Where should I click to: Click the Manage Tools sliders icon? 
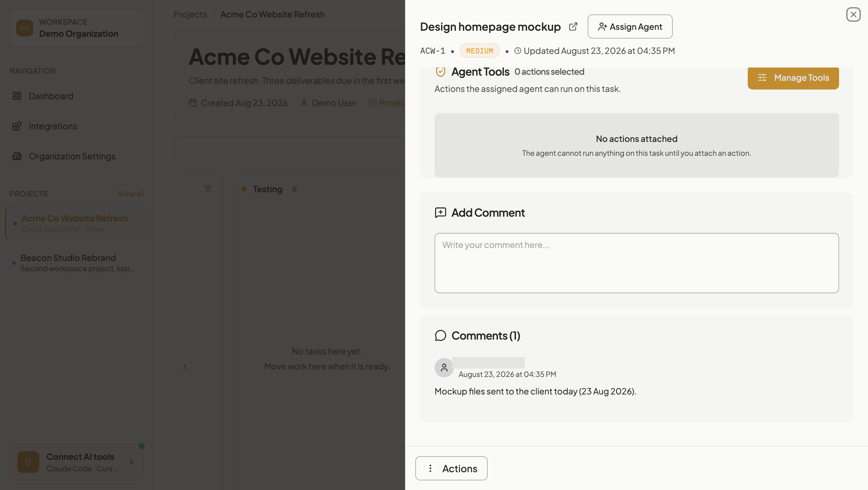coord(762,78)
